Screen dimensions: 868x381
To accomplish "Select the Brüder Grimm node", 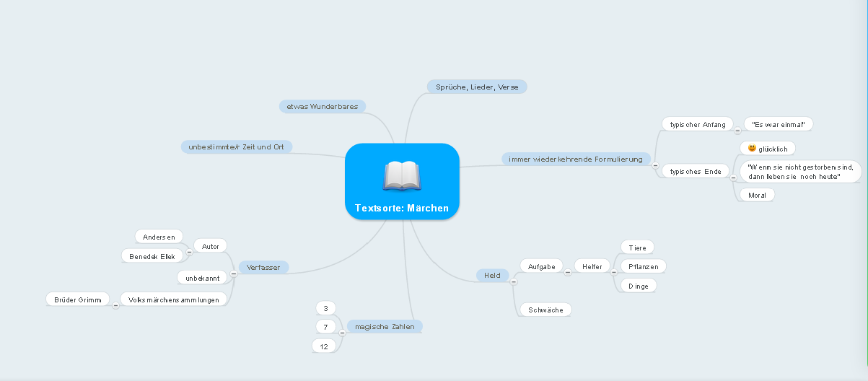I will click(78, 299).
